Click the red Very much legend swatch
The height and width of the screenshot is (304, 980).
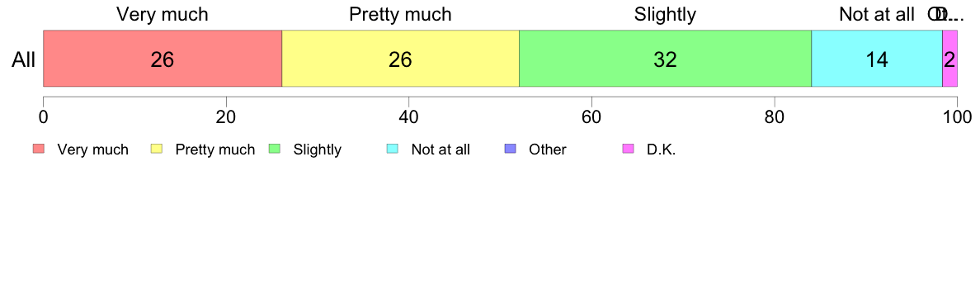pyautogui.click(x=39, y=149)
